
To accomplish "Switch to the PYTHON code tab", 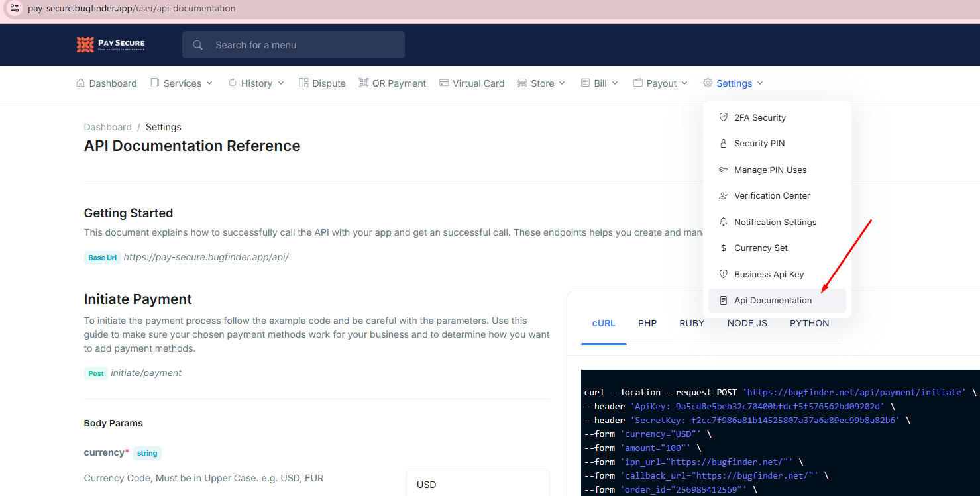I will coord(809,323).
